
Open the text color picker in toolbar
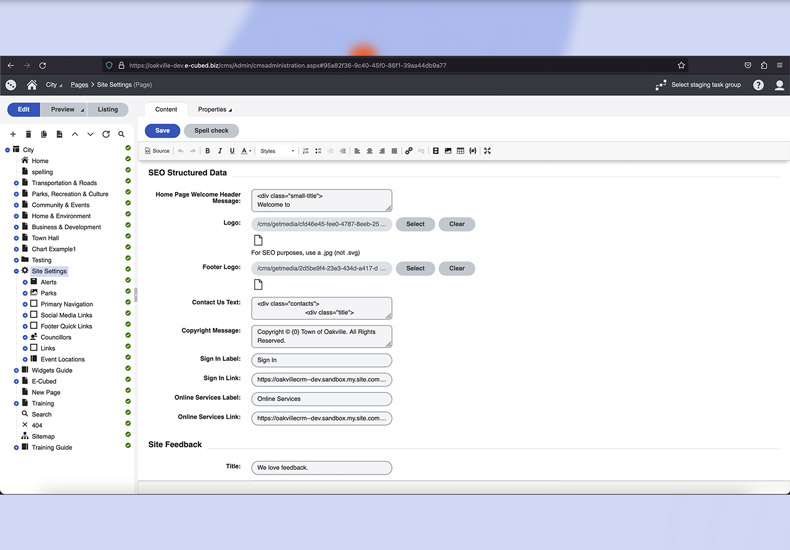(246, 151)
